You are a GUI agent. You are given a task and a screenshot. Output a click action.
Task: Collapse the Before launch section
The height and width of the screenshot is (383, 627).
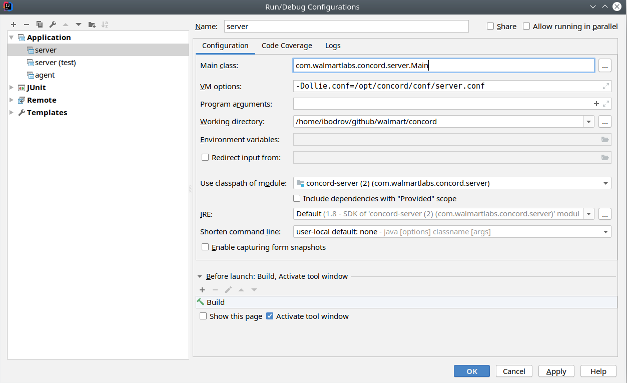(x=200, y=276)
